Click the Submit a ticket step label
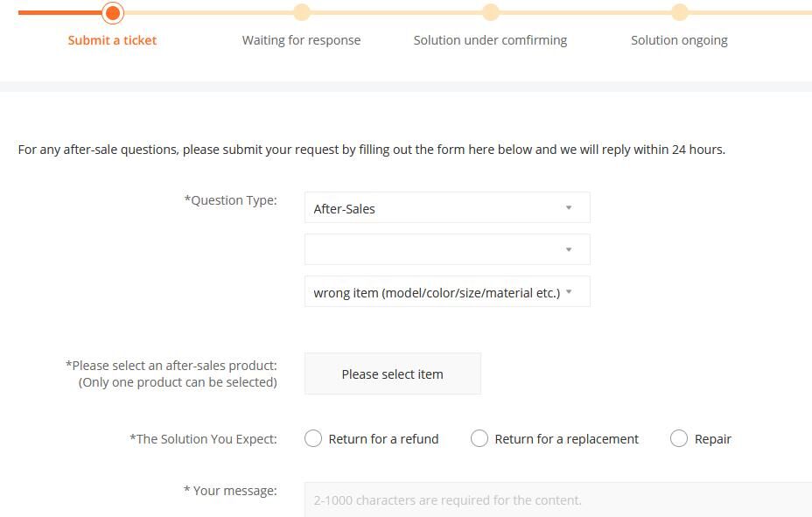 112,40
